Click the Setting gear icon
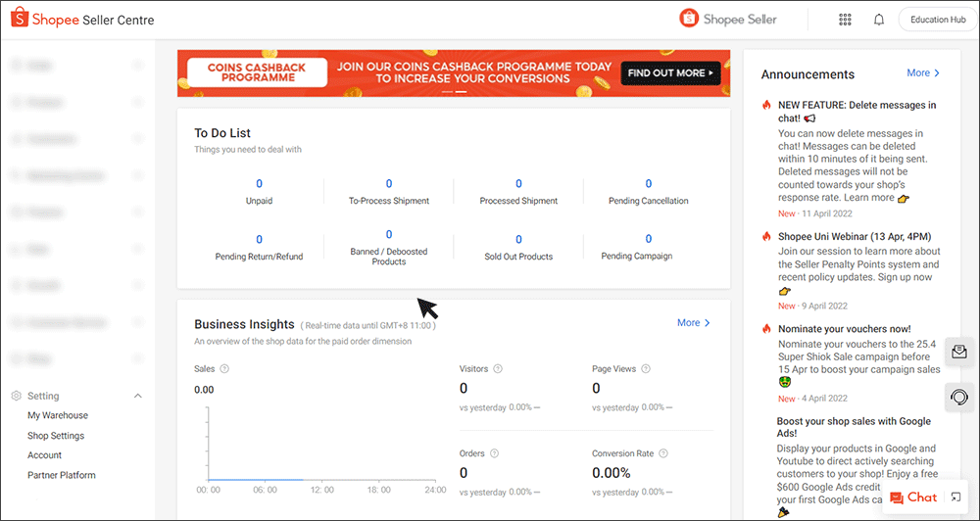The height and width of the screenshot is (521, 980). pyautogui.click(x=17, y=396)
